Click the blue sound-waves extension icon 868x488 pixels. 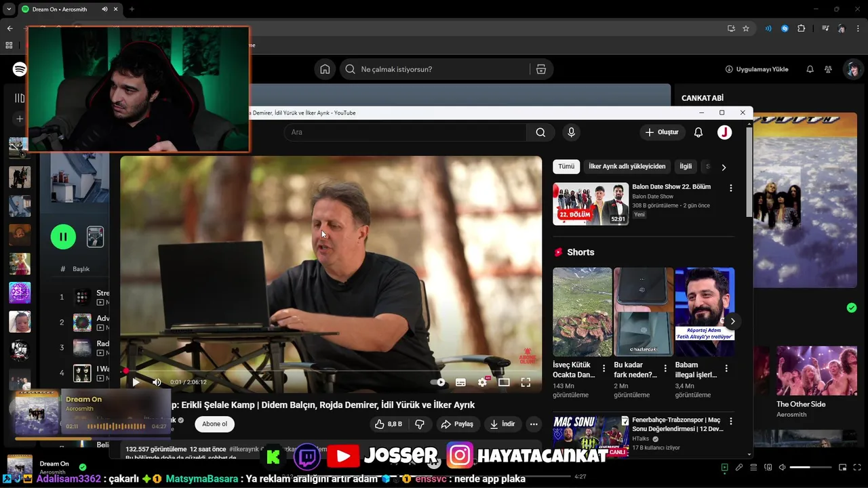(768, 28)
